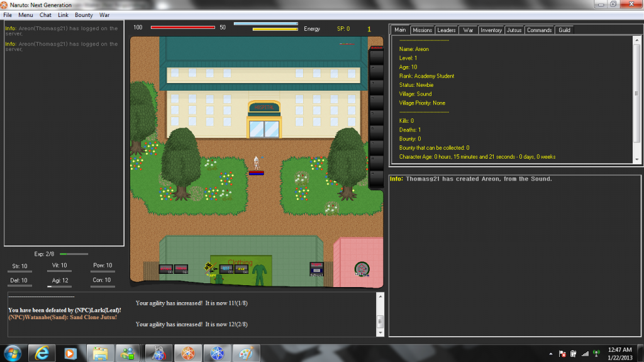Click 'Thomasg21 has created Areon' info message
The height and width of the screenshot is (362, 644).
[471, 179]
